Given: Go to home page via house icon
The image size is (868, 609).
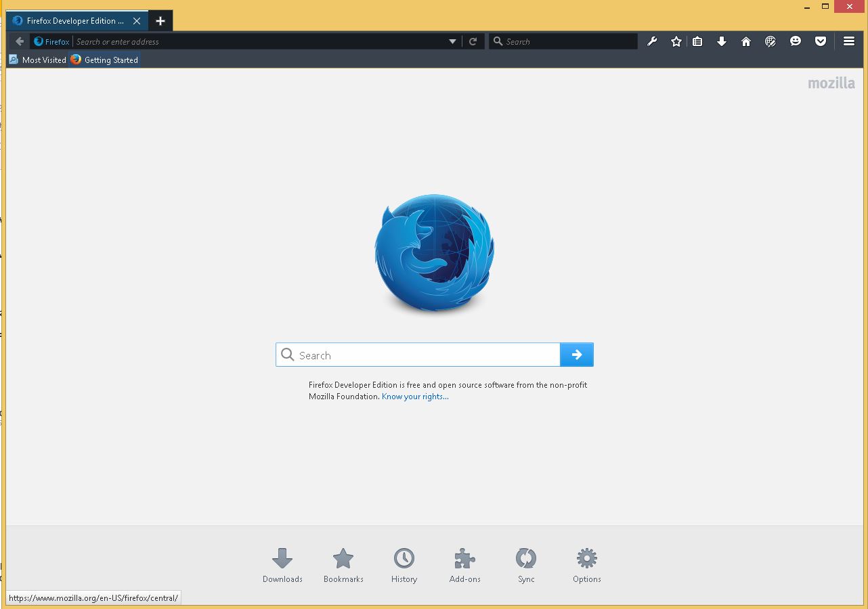Looking at the screenshot, I should [746, 41].
